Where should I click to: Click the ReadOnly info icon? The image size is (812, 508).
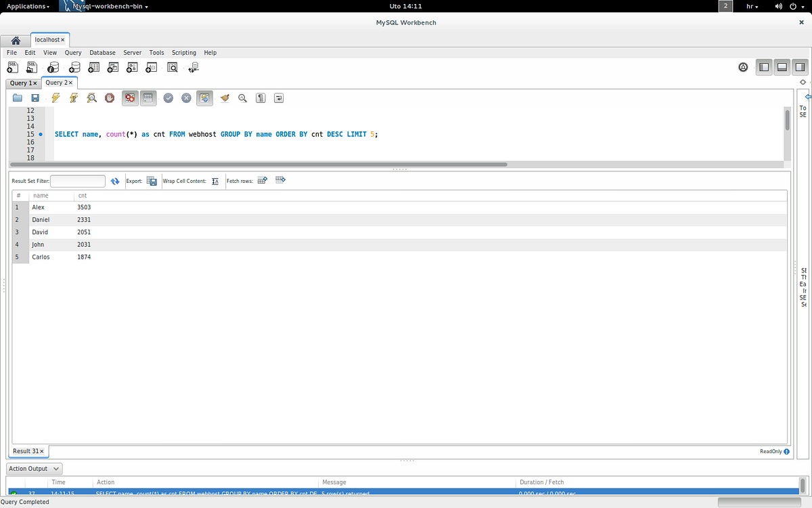tap(786, 451)
